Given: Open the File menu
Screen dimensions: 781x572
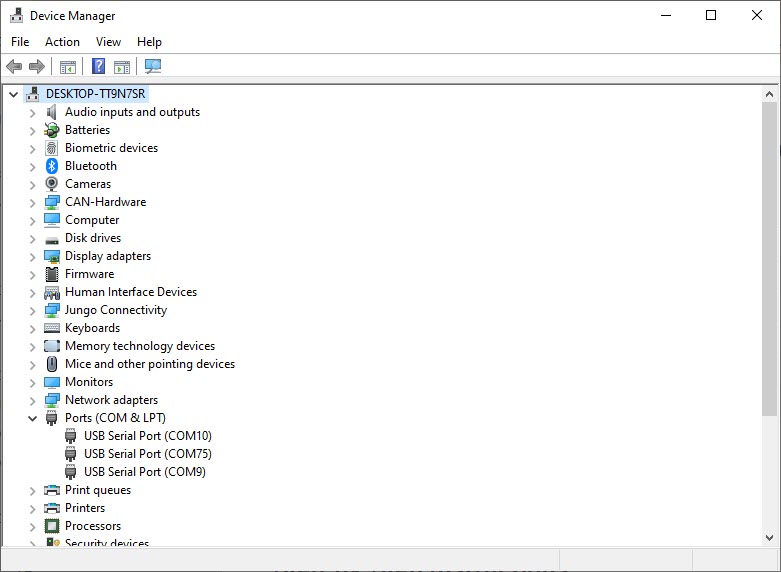Looking at the screenshot, I should tap(20, 42).
